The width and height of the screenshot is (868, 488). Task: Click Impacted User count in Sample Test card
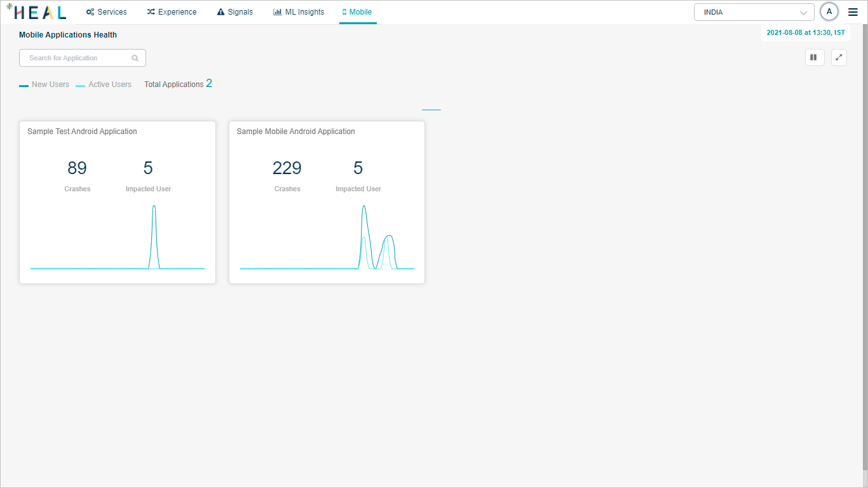(148, 168)
